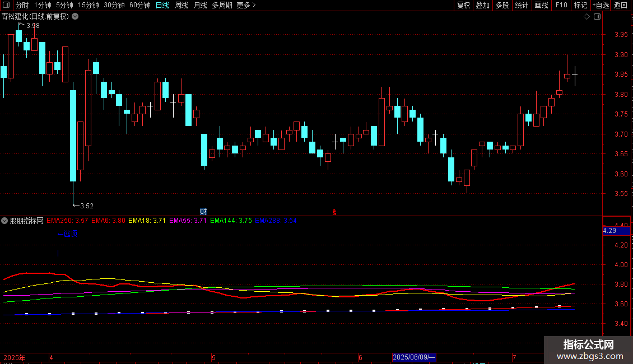This screenshot has height=364, width=633.
Task: Switch to 分时 intraday view
Action: [22, 5]
